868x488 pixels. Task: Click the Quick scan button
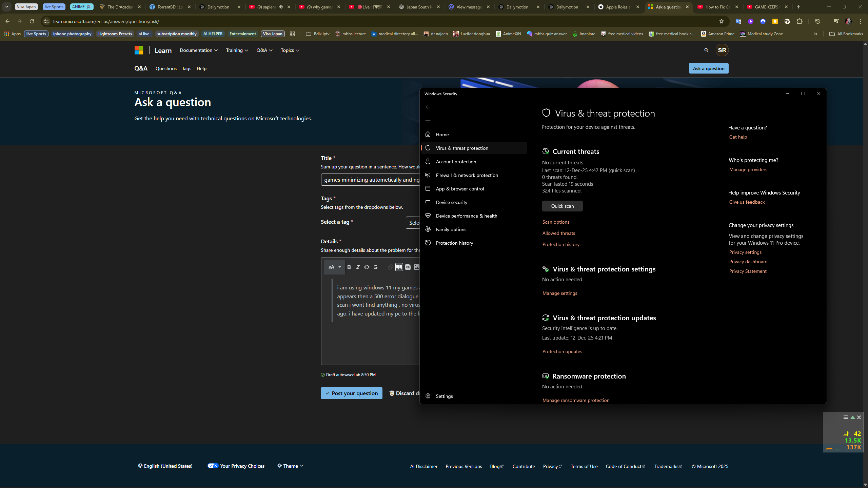tap(562, 206)
